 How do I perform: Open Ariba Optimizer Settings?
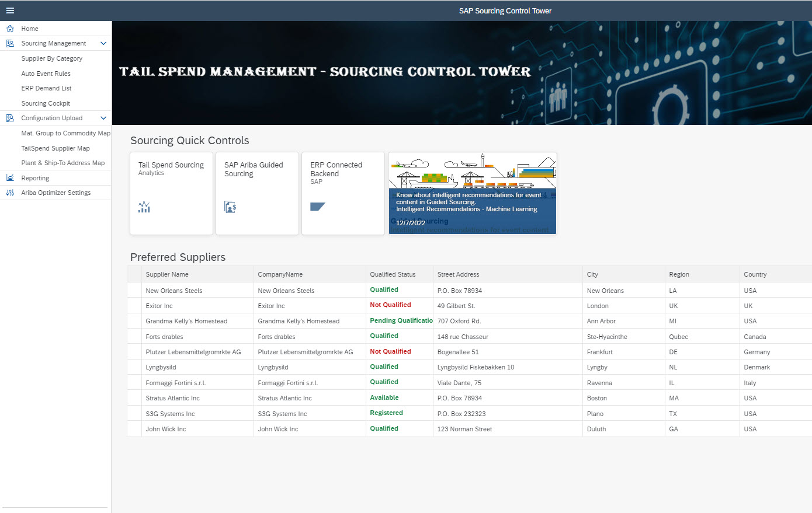coord(56,193)
